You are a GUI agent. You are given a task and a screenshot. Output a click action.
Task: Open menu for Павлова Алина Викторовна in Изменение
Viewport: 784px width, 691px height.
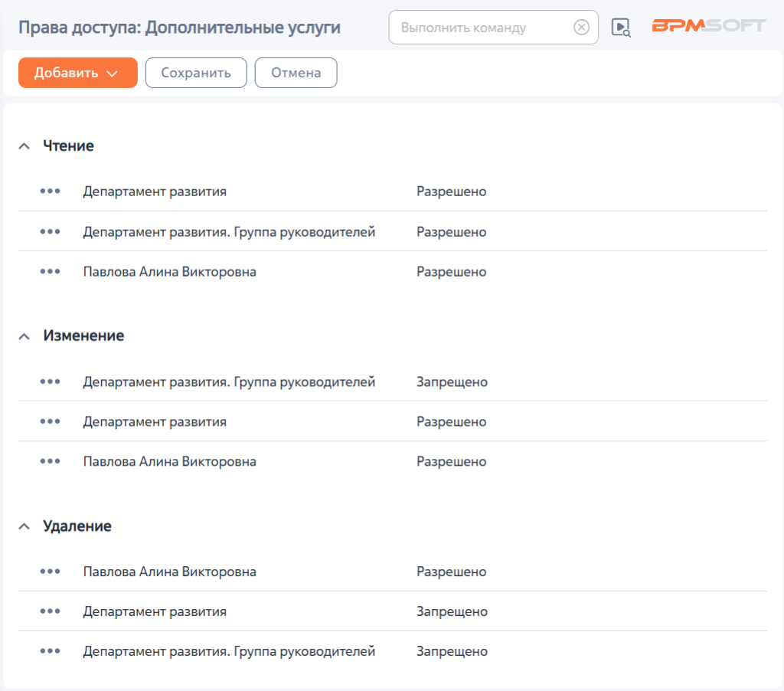[50, 461]
